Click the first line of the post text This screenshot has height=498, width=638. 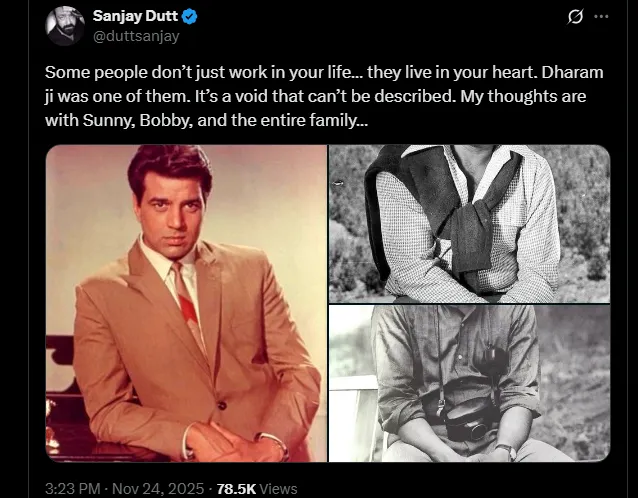click(300, 74)
